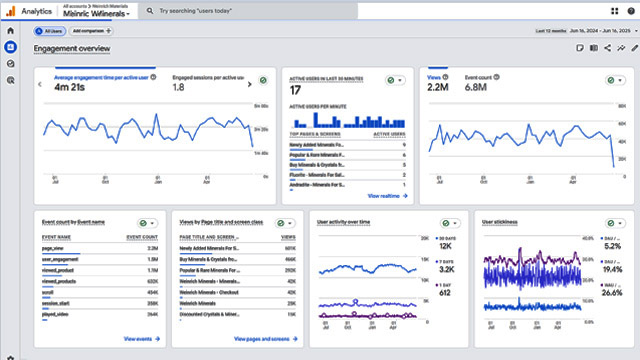Show info icon next to Views

point(445,77)
